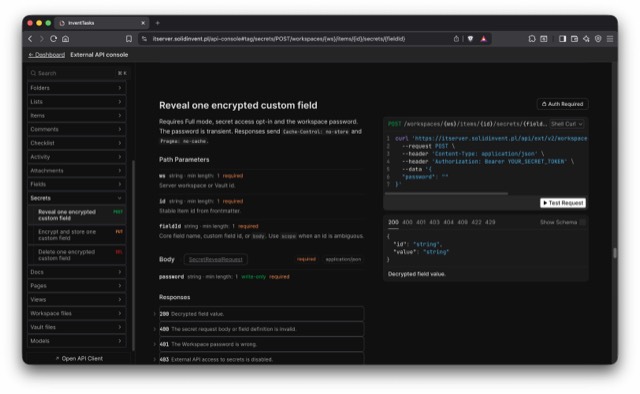Expand the Models section
The height and width of the screenshot is (394, 640).
point(76,341)
